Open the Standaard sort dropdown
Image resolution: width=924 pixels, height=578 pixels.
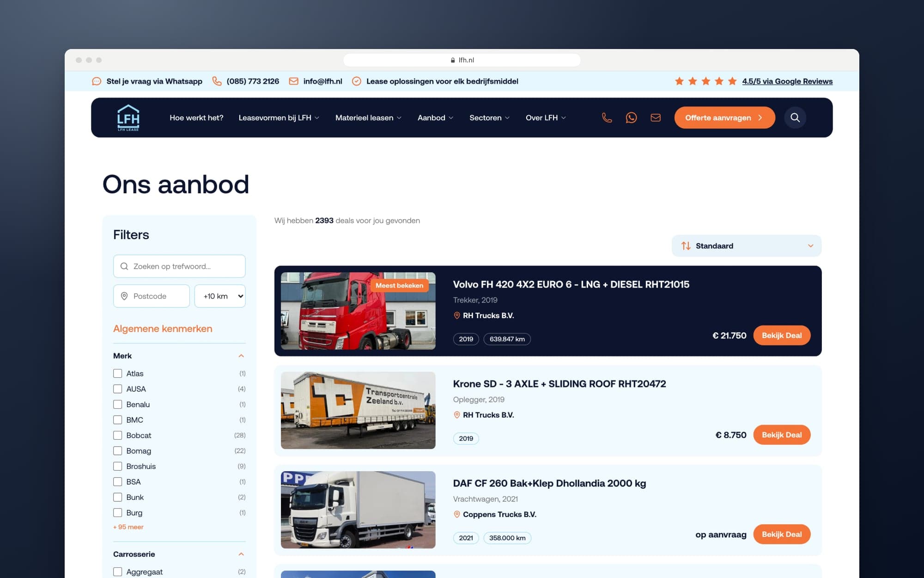click(x=747, y=246)
